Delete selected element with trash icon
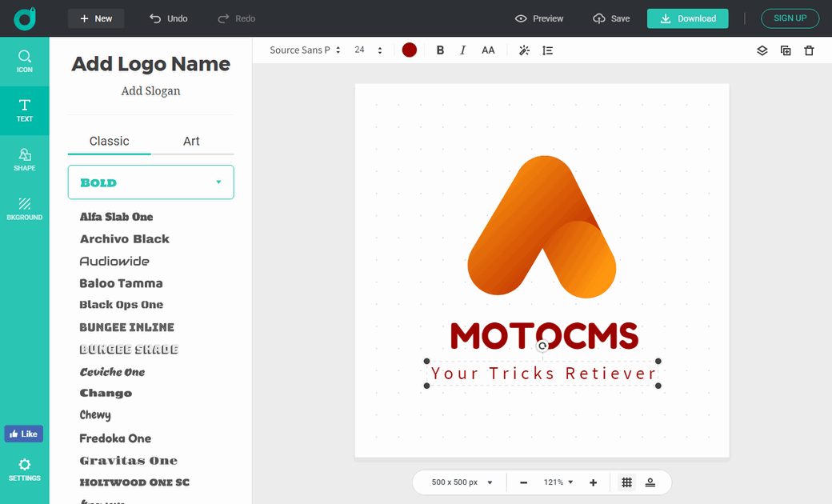 point(809,50)
